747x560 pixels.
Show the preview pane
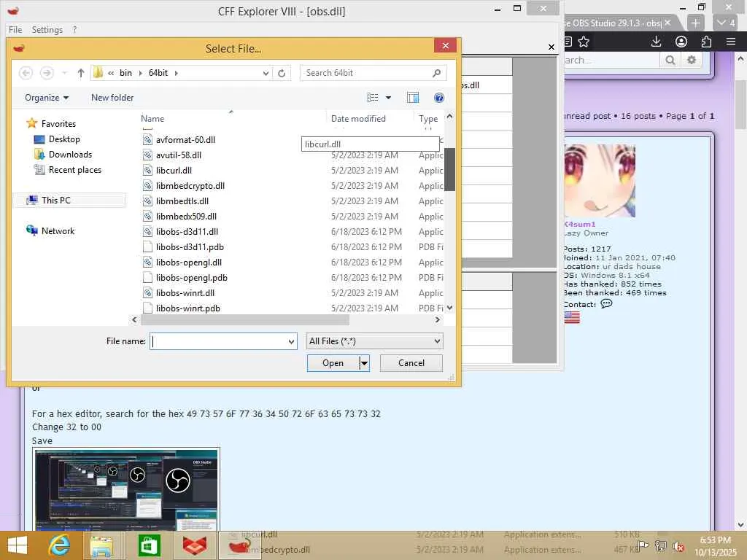tap(413, 98)
